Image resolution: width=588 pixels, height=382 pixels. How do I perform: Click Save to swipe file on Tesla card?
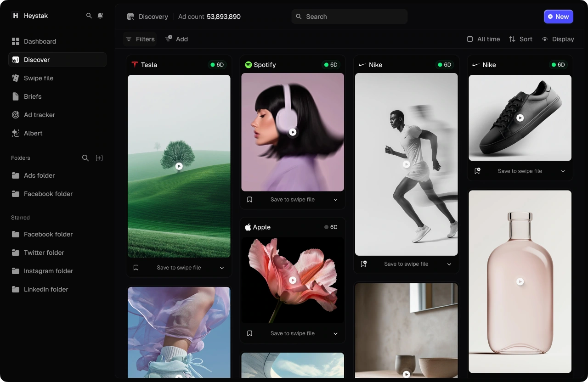click(x=179, y=268)
